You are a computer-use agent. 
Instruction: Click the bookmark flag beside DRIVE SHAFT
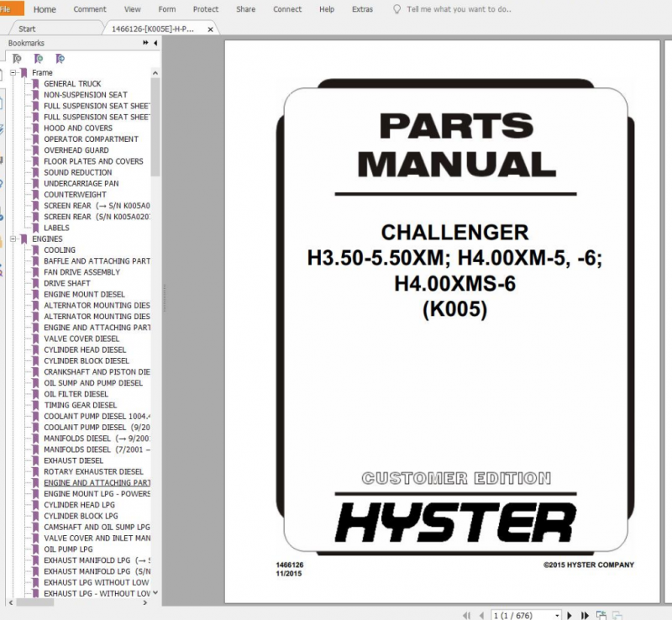click(x=36, y=283)
